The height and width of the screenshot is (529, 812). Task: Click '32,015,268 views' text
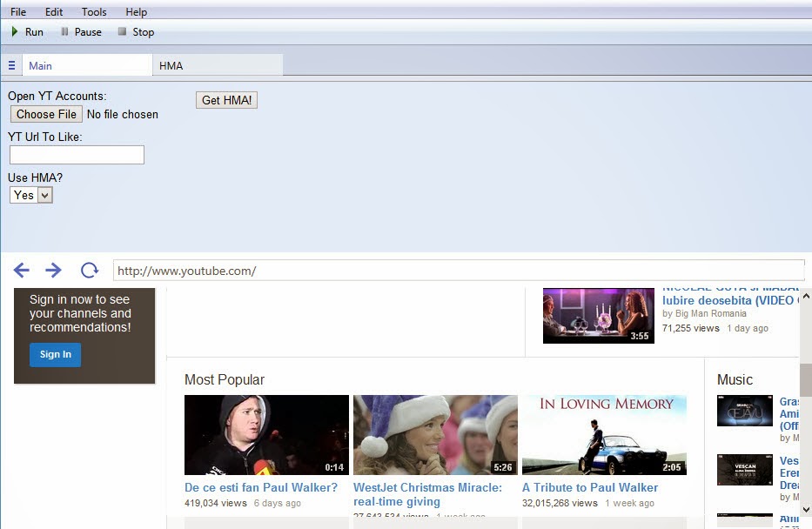(x=560, y=503)
